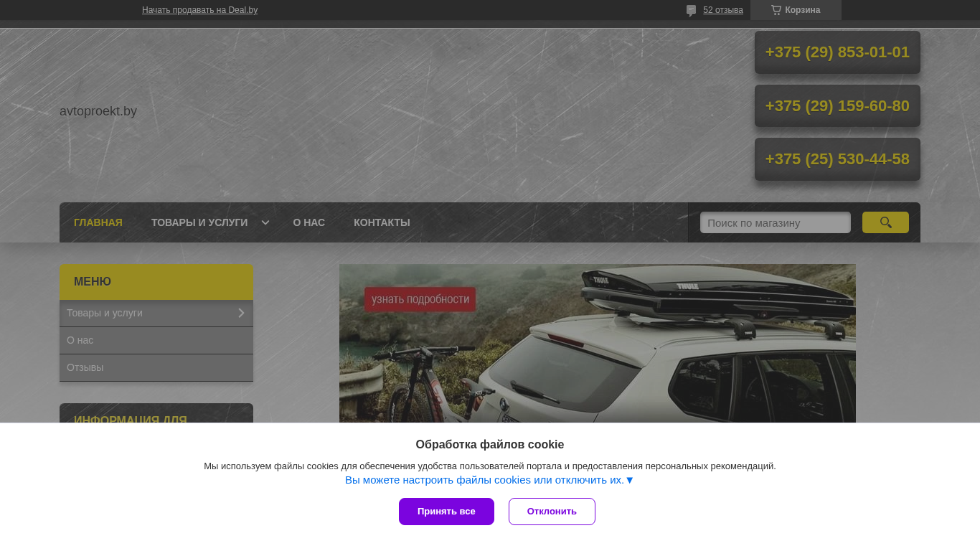Open the 52 отзыва link
The width and height of the screenshot is (980, 551).
pyautogui.click(x=723, y=10)
